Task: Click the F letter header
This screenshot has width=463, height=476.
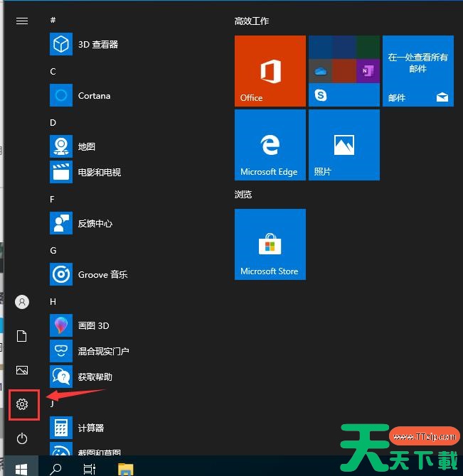Action: pyautogui.click(x=52, y=199)
